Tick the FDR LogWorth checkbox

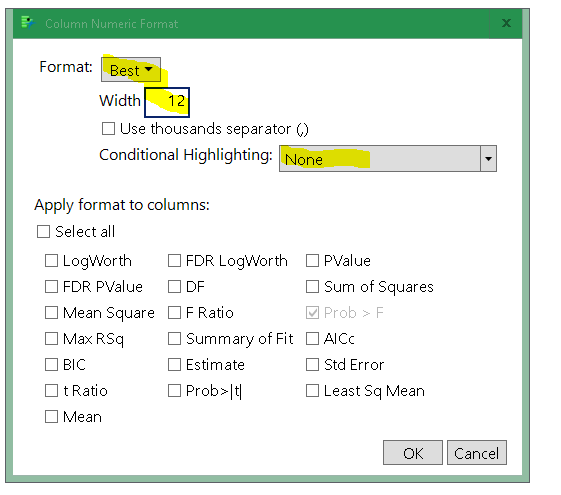pyautogui.click(x=175, y=260)
